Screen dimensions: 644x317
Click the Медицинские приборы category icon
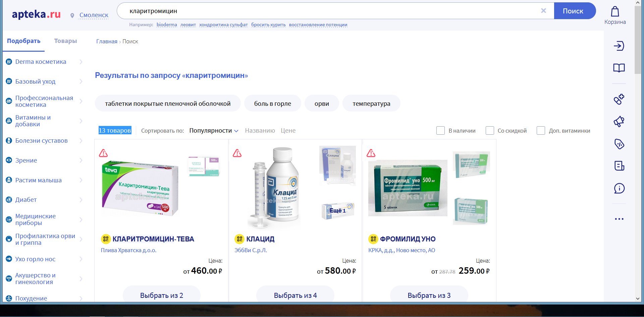pyautogui.click(x=9, y=220)
